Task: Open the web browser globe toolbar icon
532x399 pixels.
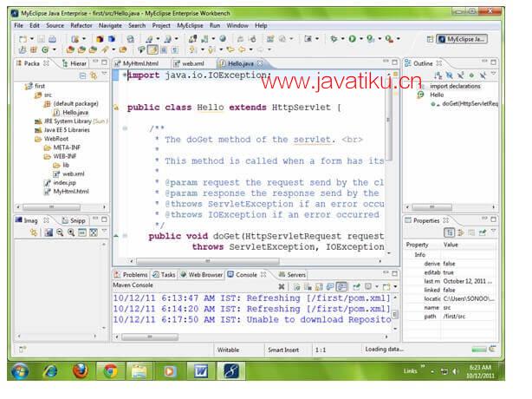Action: (223, 39)
